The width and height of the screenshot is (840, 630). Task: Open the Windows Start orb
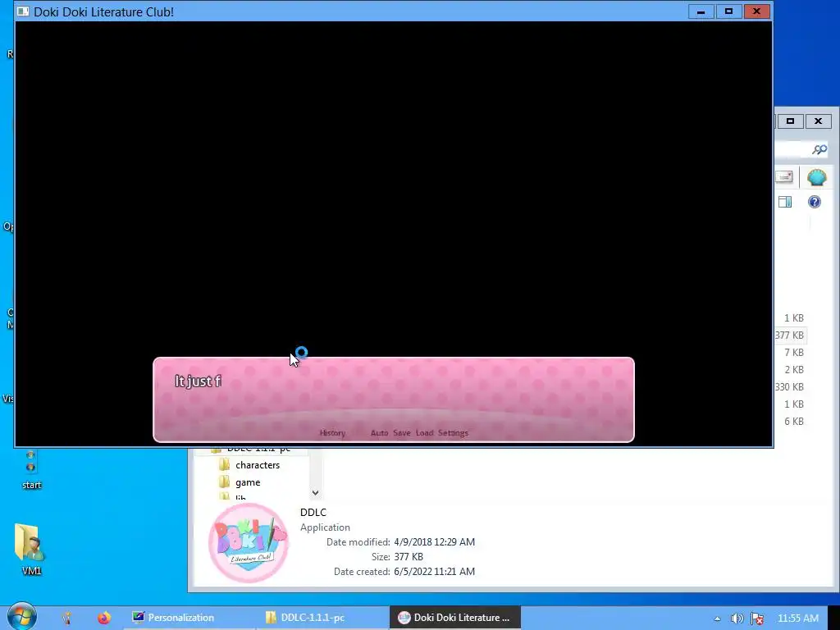coord(21,617)
